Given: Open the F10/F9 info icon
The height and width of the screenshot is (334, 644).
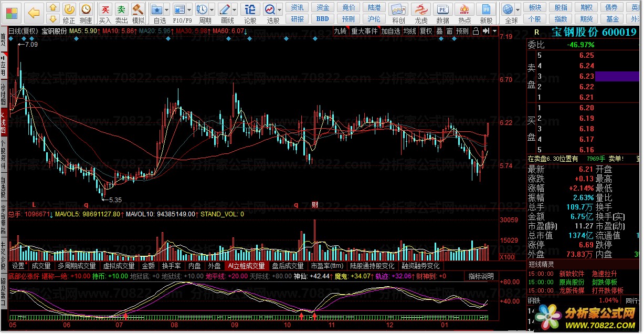Looking at the screenshot, I should tap(180, 10).
